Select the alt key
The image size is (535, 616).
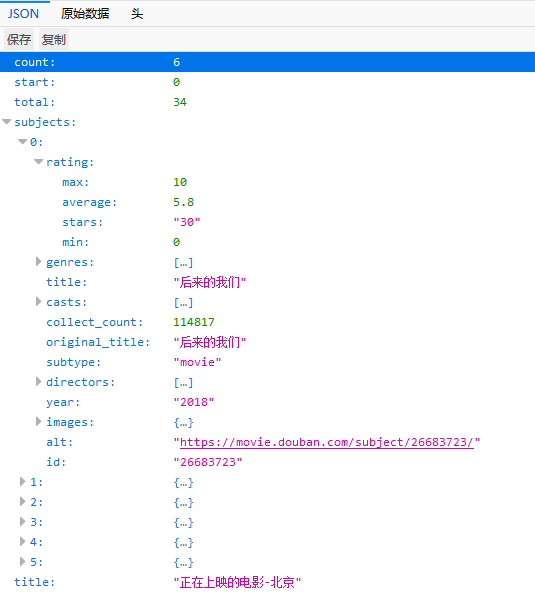[x=60, y=442]
